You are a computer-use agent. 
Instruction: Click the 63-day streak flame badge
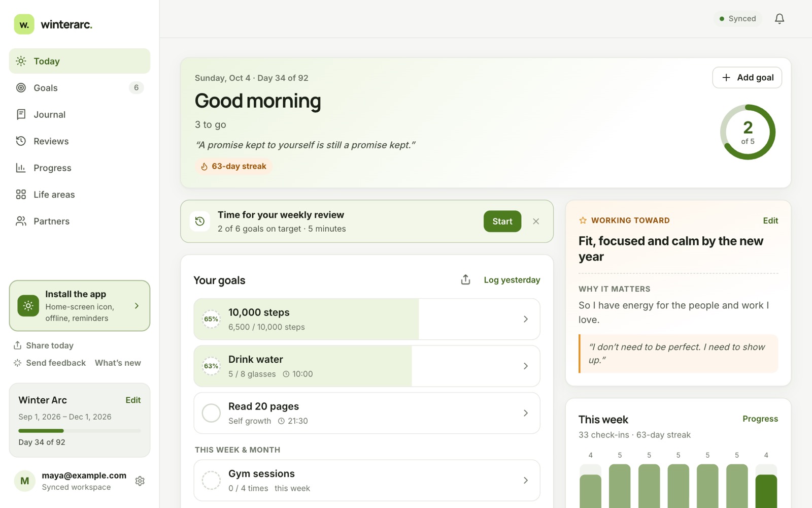click(234, 167)
